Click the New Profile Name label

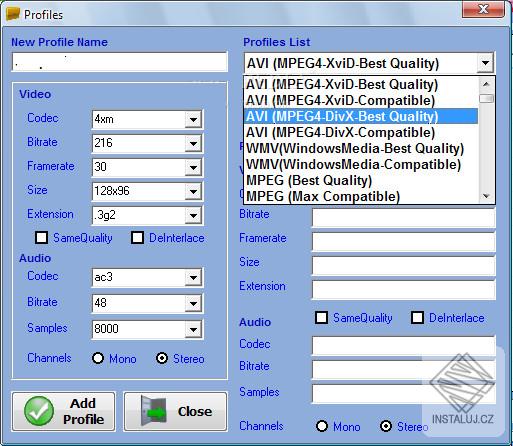59,42
